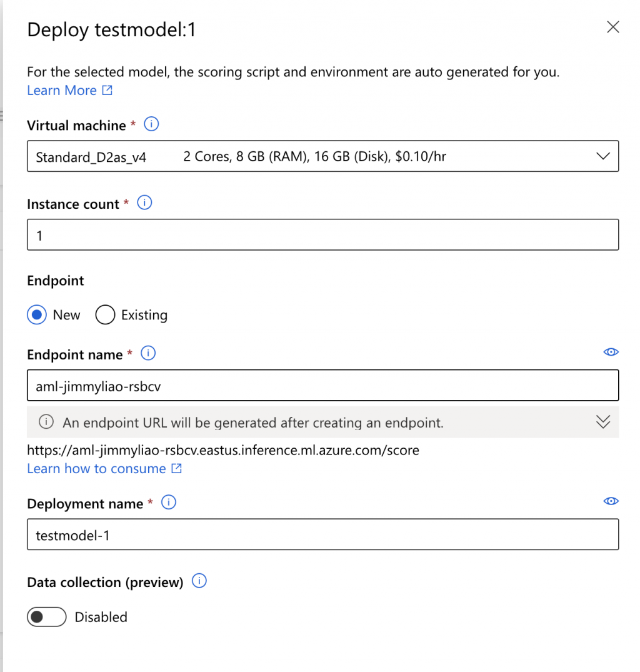Screen dimensions: 640x672
Task: Toggle the Data collection switch
Action: [47, 617]
